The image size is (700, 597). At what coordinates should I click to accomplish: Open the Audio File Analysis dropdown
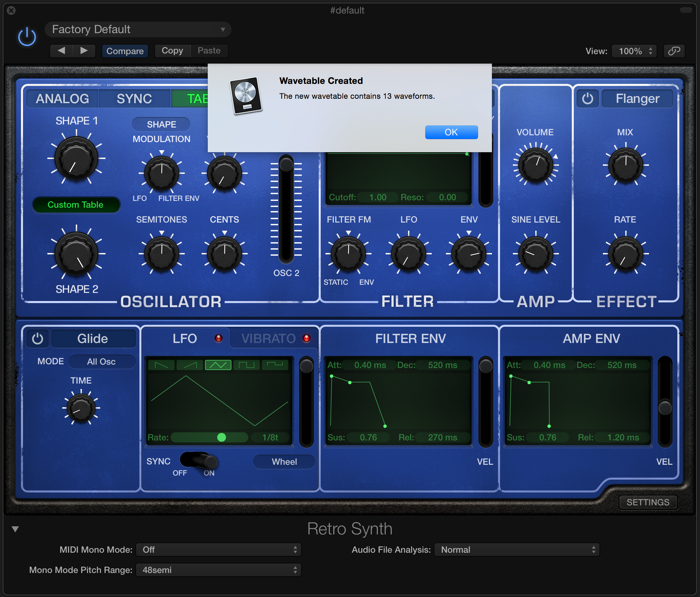(x=516, y=550)
